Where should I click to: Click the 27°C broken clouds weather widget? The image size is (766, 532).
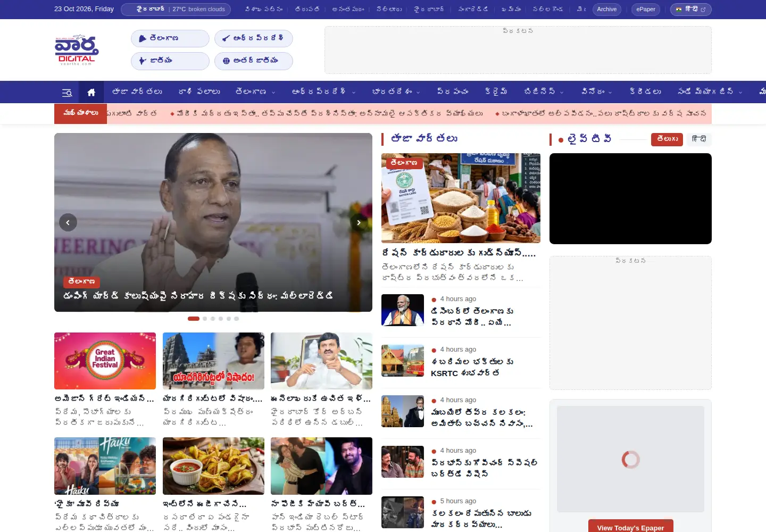(176, 9)
